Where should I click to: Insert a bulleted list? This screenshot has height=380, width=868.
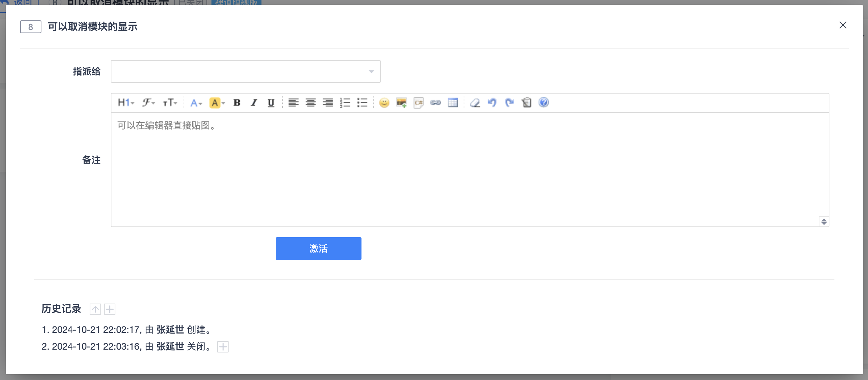[362, 103]
